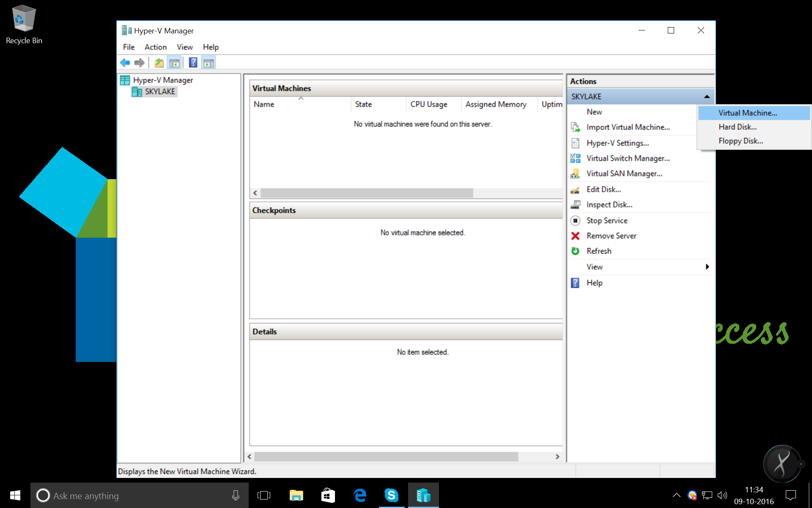Sort by the State column header
This screenshot has width=812, height=508.
[379, 104]
